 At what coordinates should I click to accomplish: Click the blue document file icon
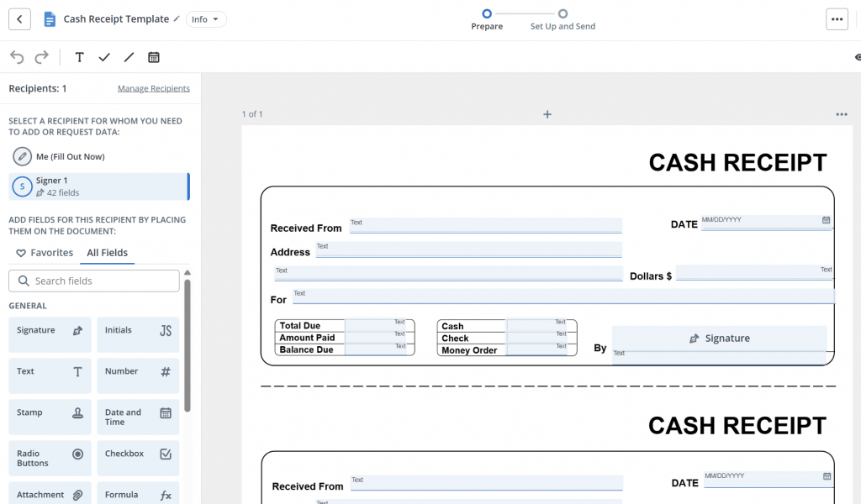click(x=50, y=19)
